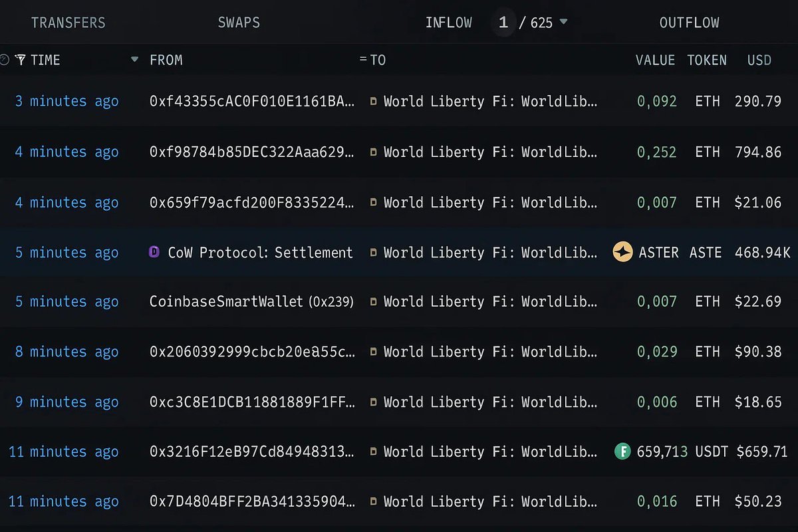798x532 pixels.
Task: Open sender address 0xf98784b85DEC322Aaa629
Action: tap(252, 152)
